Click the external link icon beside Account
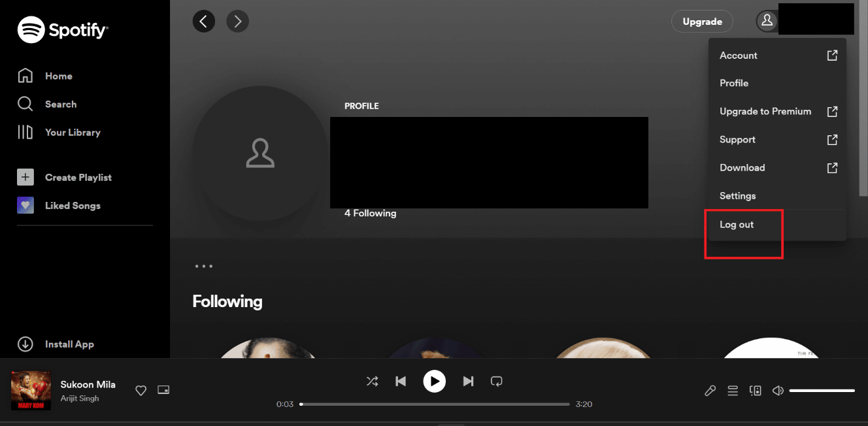This screenshot has width=868, height=426. [x=832, y=56]
